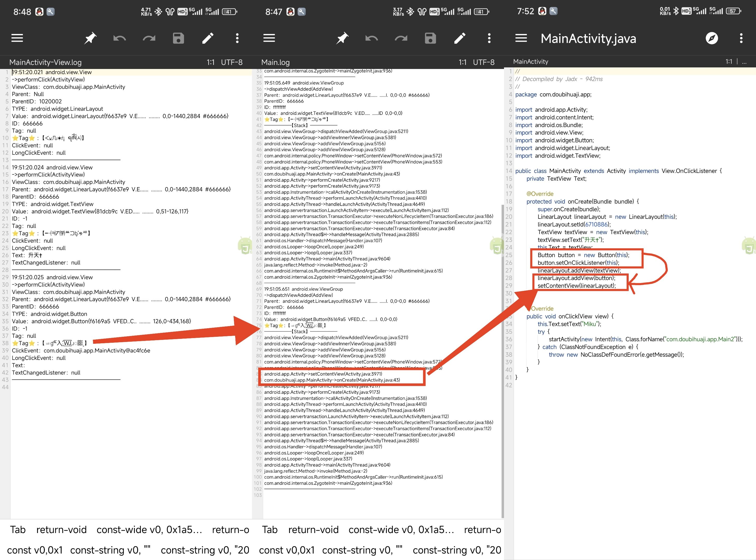Tap wrench status icon beside 8:47
This screenshot has height=560, width=756.
(301, 11)
